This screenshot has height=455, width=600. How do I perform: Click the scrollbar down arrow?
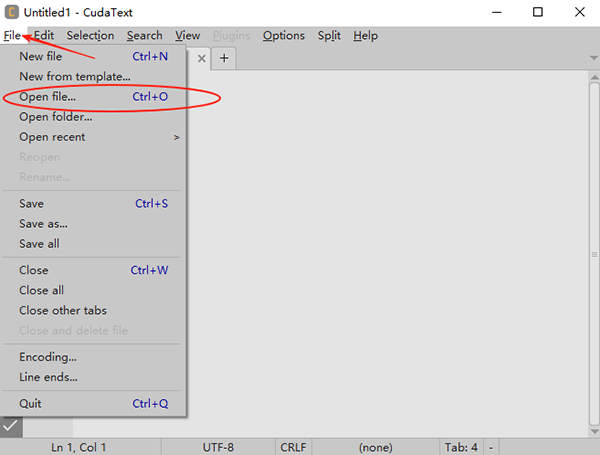coord(594,431)
